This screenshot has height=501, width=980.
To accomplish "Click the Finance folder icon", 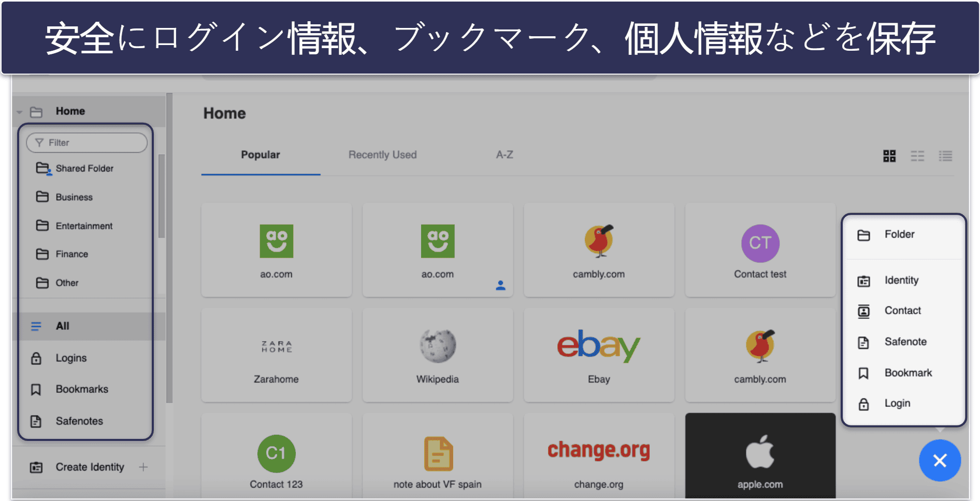I will 42,254.
